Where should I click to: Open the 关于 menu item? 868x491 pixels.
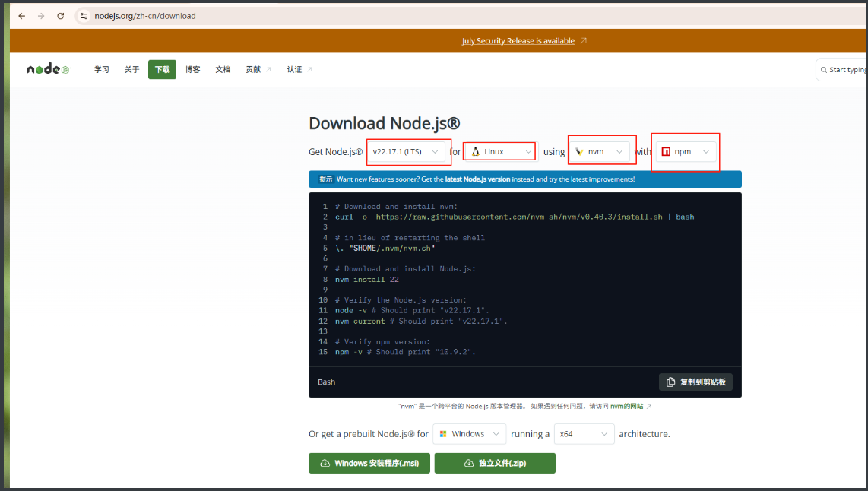point(131,69)
